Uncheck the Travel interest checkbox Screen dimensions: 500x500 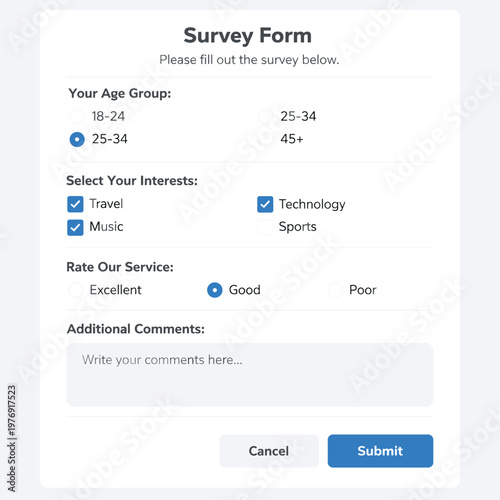point(75,204)
